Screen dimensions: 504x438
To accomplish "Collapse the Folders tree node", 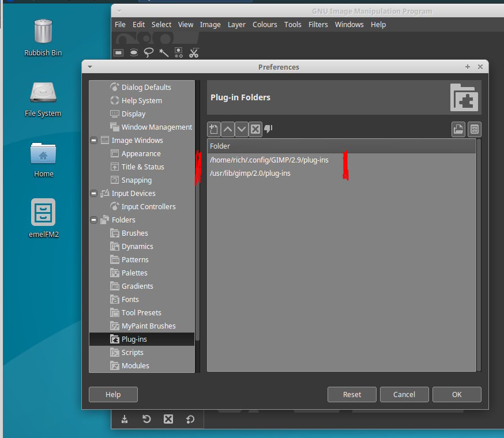I will pos(94,220).
